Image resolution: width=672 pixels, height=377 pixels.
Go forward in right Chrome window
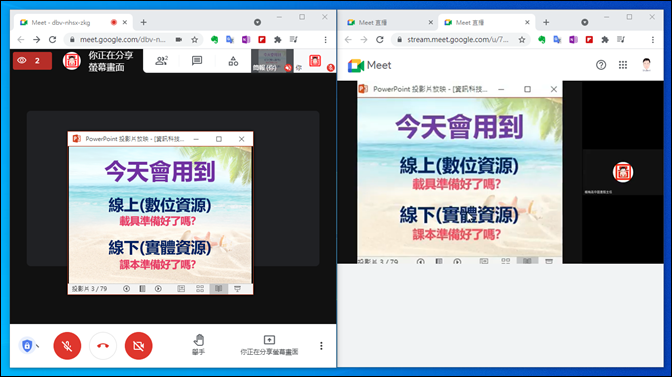pos(364,39)
